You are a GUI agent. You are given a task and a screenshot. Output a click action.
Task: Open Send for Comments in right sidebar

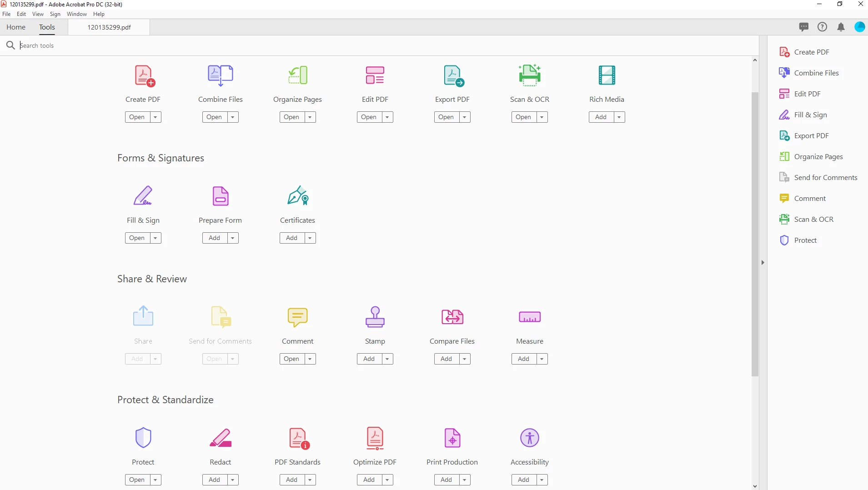[818, 177]
